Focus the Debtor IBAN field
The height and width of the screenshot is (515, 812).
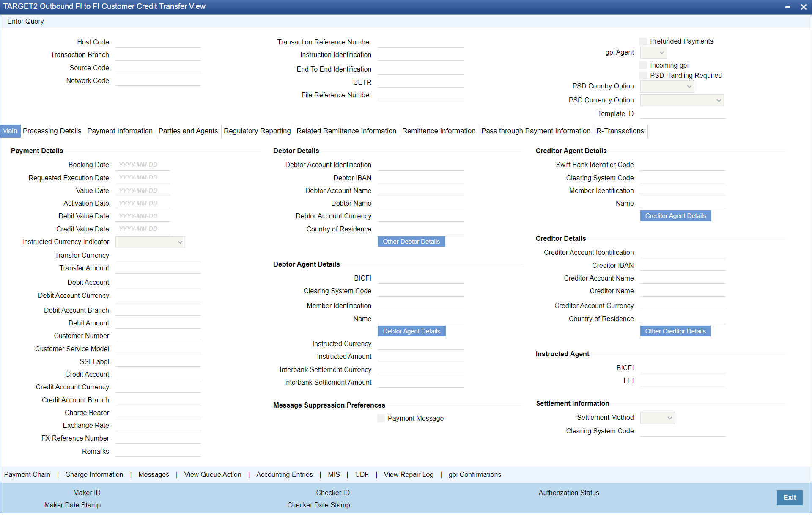[420, 178]
